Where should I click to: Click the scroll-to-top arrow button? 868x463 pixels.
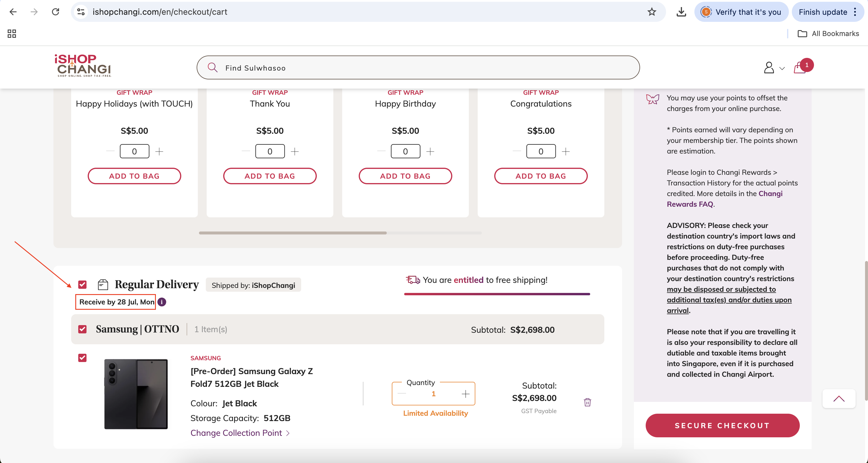point(838,399)
